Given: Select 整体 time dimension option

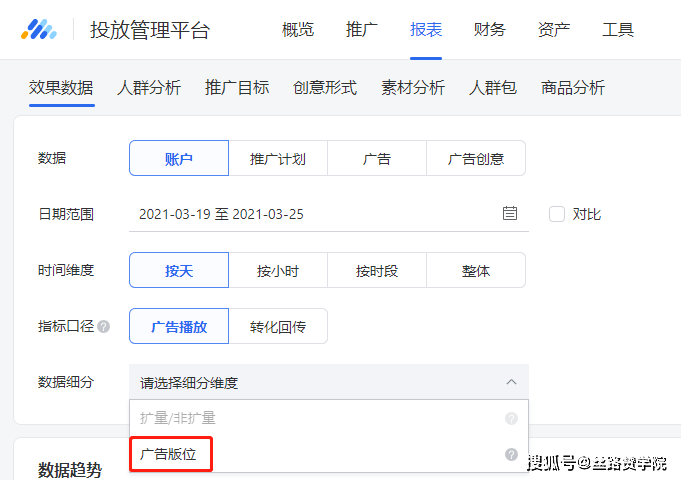Looking at the screenshot, I should tap(476, 270).
